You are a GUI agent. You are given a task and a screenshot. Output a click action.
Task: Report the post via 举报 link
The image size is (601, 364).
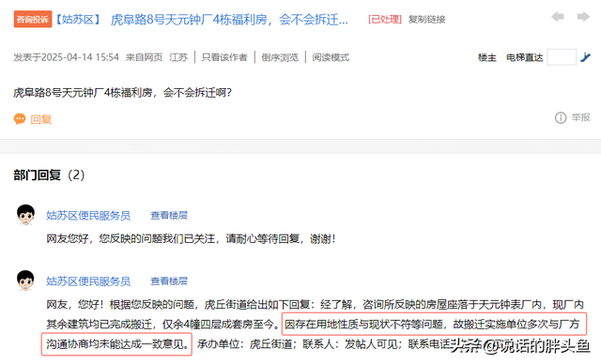[x=580, y=117]
